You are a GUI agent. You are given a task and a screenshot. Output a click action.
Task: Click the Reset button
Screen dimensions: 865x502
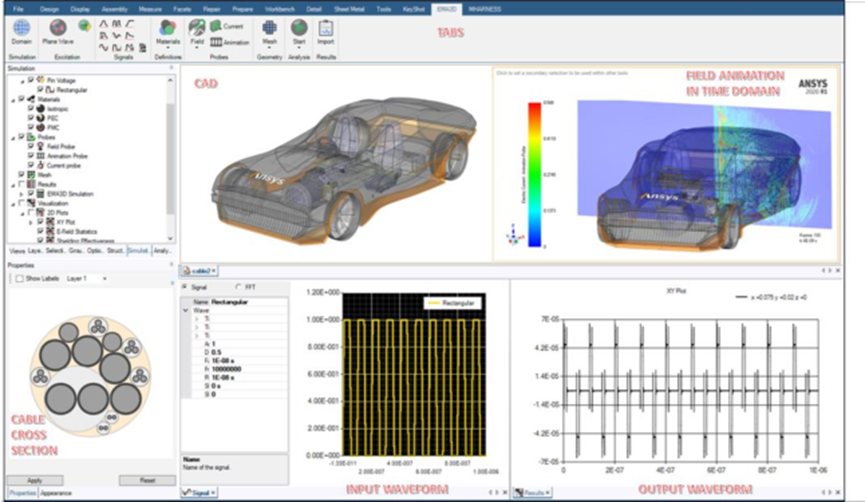click(147, 480)
